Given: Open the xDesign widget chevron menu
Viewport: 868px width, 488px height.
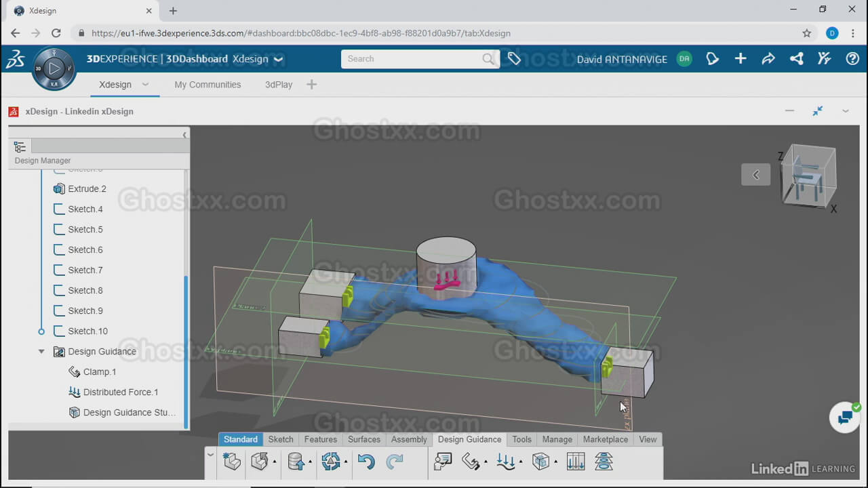Looking at the screenshot, I should point(846,111).
